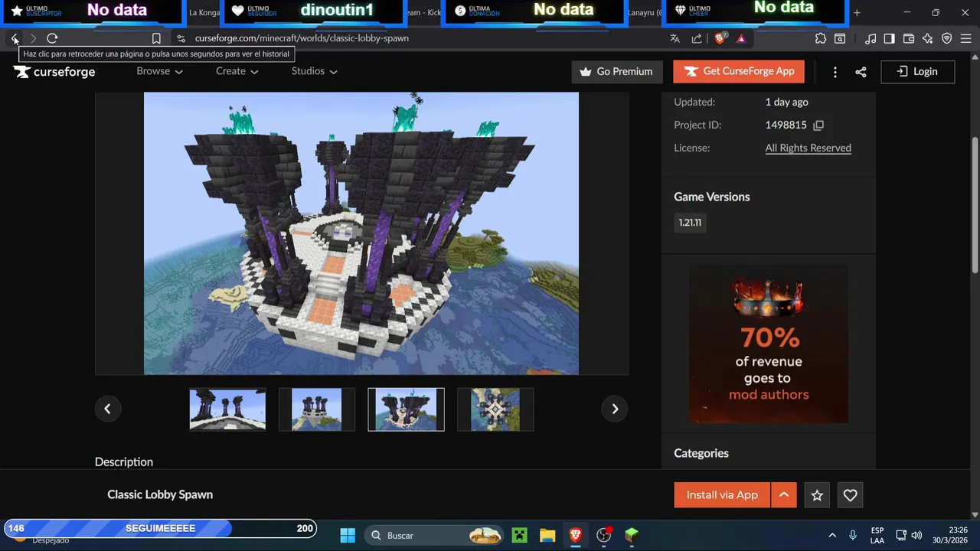Open Minecraft creeper icon in taskbar
Image resolution: width=980 pixels, height=551 pixels.
[519, 535]
